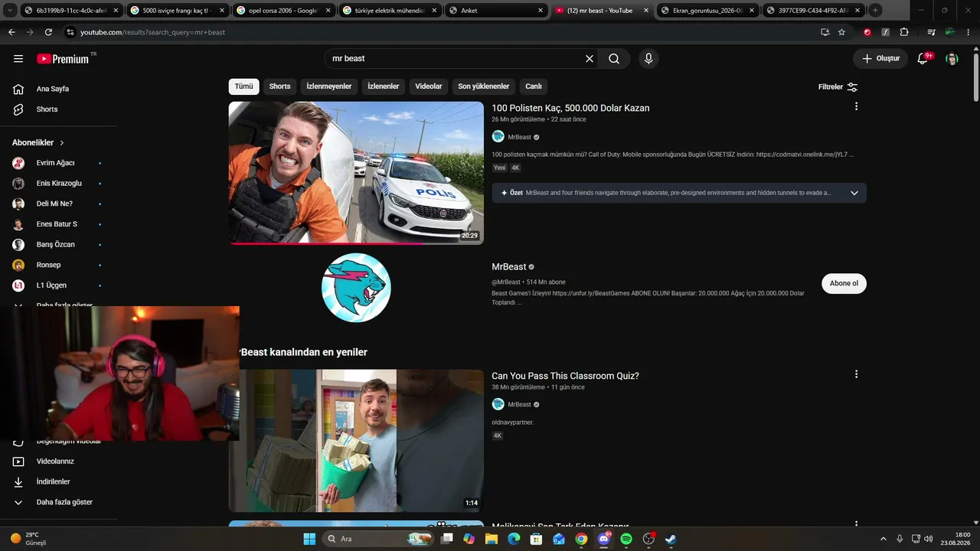980x551 pixels.
Task: Open the volume icon in system tray
Action: click(929, 539)
